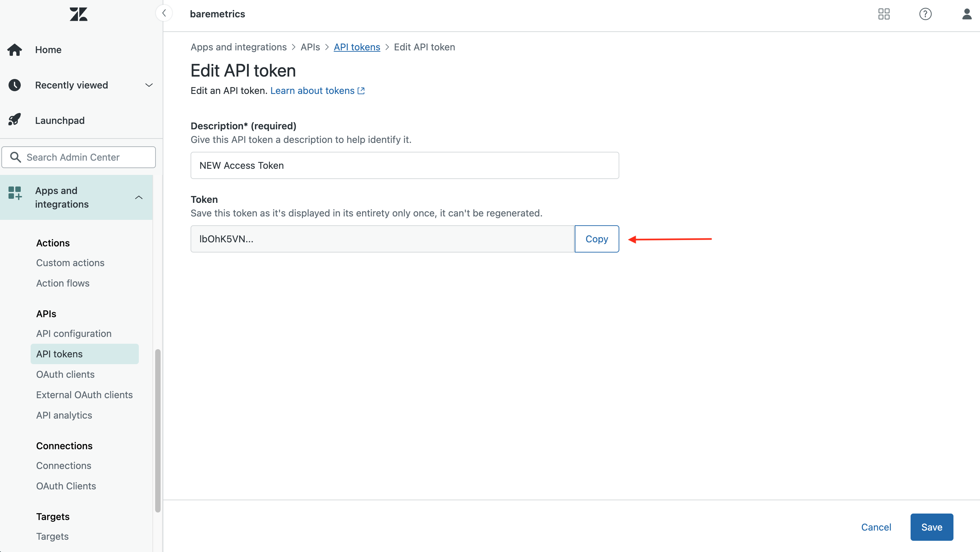Click the NEW Access Token description field
Screen dimensions: 980x552
[404, 165]
